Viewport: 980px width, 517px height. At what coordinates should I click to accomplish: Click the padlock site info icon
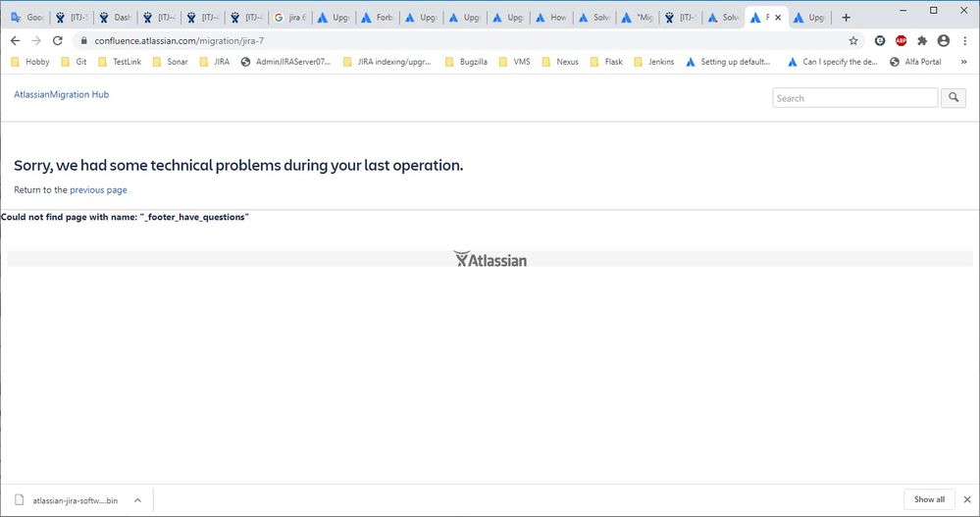click(x=83, y=40)
